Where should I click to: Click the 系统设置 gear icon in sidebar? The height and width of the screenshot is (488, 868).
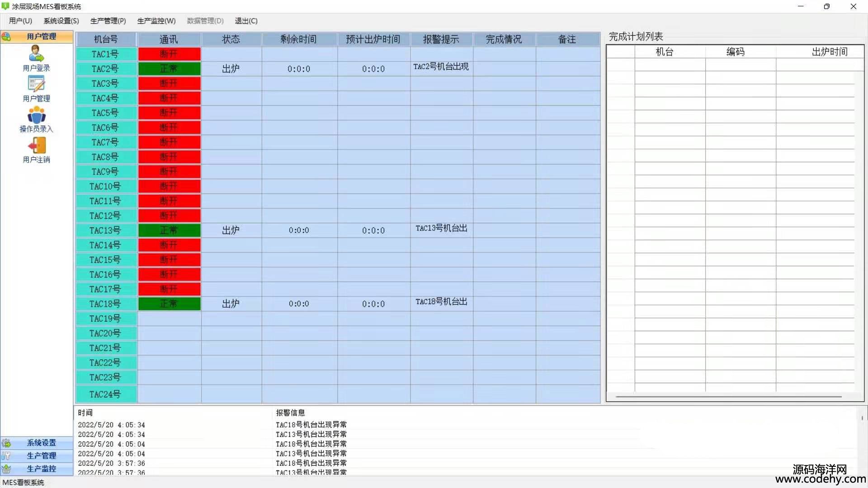tap(6, 443)
